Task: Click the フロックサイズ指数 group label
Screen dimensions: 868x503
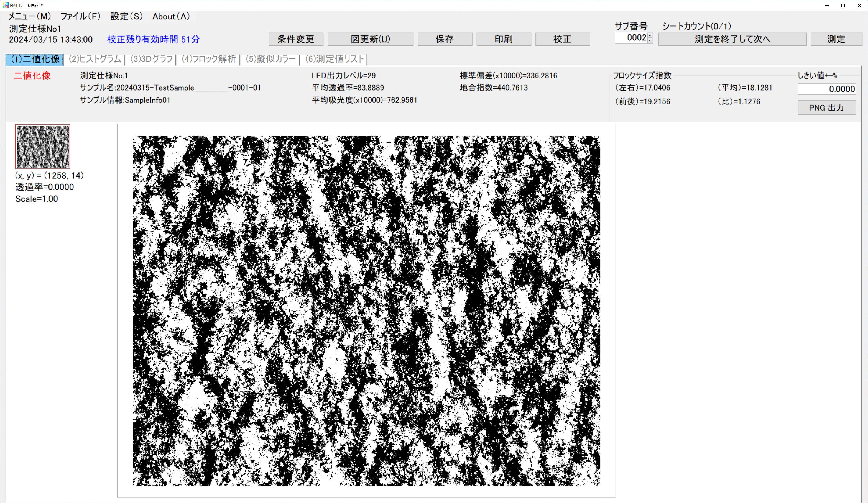Action: click(642, 75)
